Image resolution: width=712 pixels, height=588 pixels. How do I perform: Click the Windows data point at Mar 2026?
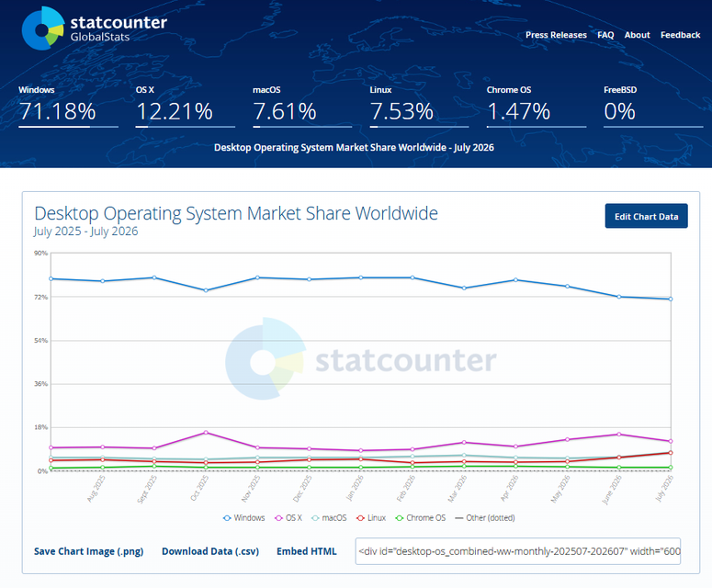point(464,288)
